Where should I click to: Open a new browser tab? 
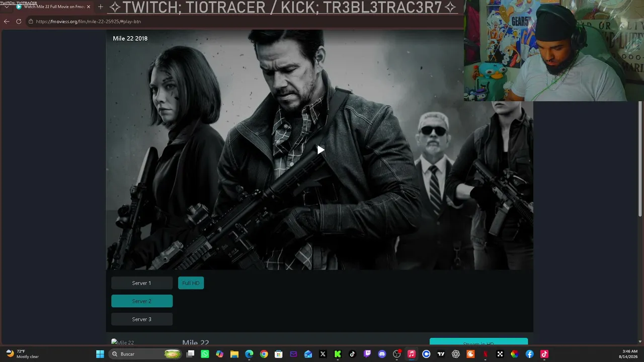100,7
